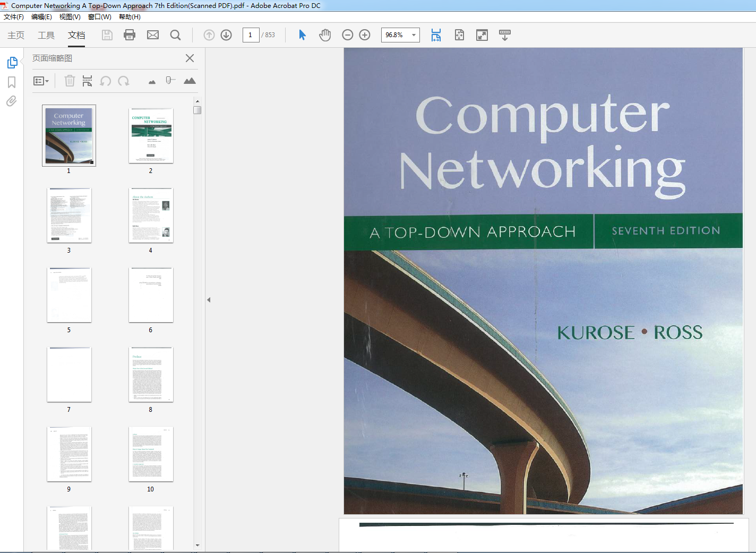This screenshot has width=756, height=553.
Task: Print the document using printer icon
Action: pos(130,35)
